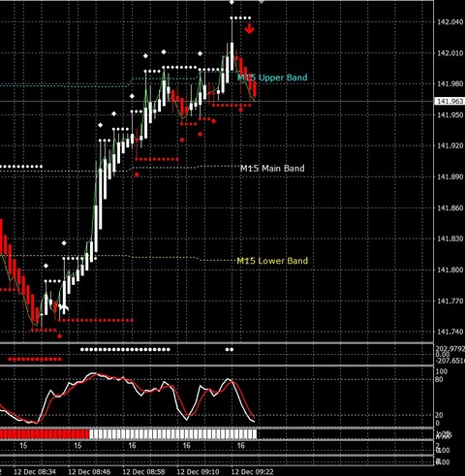Click the 141.830 price axis label
465x476 pixels.
click(x=450, y=238)
